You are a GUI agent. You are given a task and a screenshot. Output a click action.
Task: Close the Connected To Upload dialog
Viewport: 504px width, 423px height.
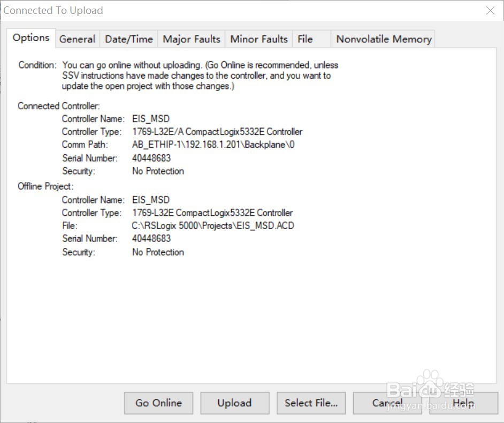490,10
